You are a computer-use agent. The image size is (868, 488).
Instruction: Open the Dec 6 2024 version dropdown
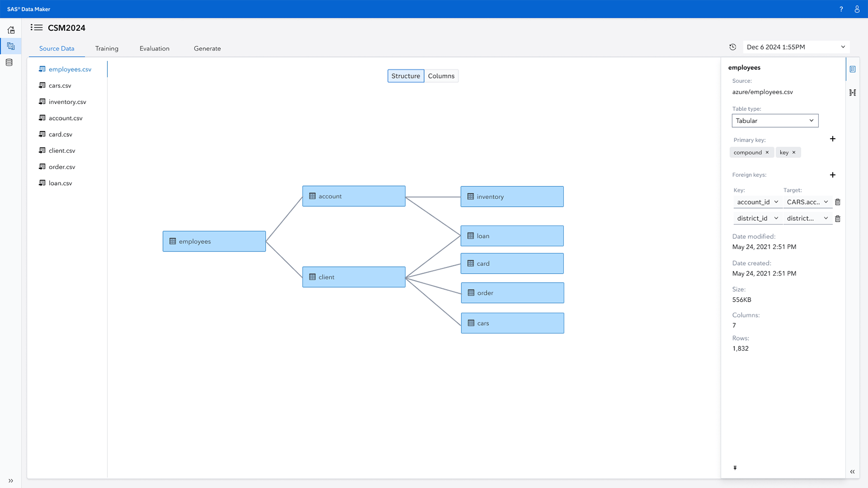(796, 47)
